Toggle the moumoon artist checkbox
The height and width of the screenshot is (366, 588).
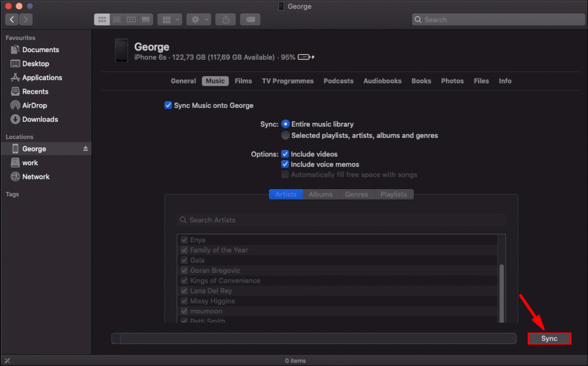[184, 311]
